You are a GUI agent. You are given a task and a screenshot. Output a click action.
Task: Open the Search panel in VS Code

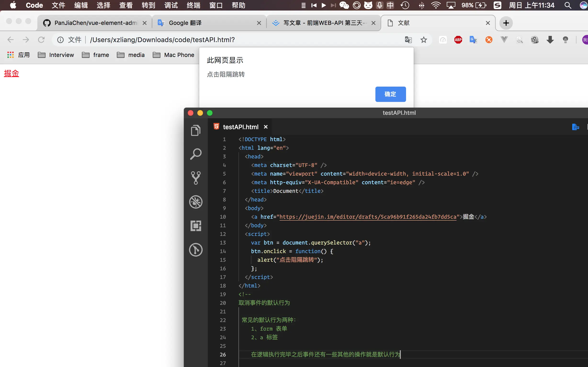click(196, 154)
